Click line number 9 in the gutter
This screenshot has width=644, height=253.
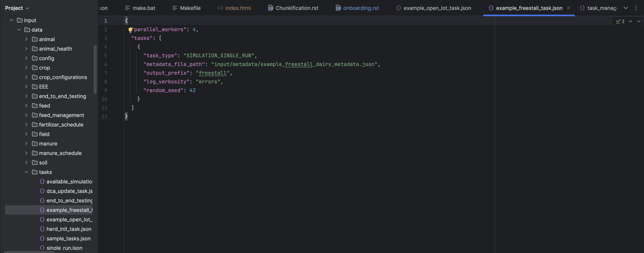[x=105, y=90]
